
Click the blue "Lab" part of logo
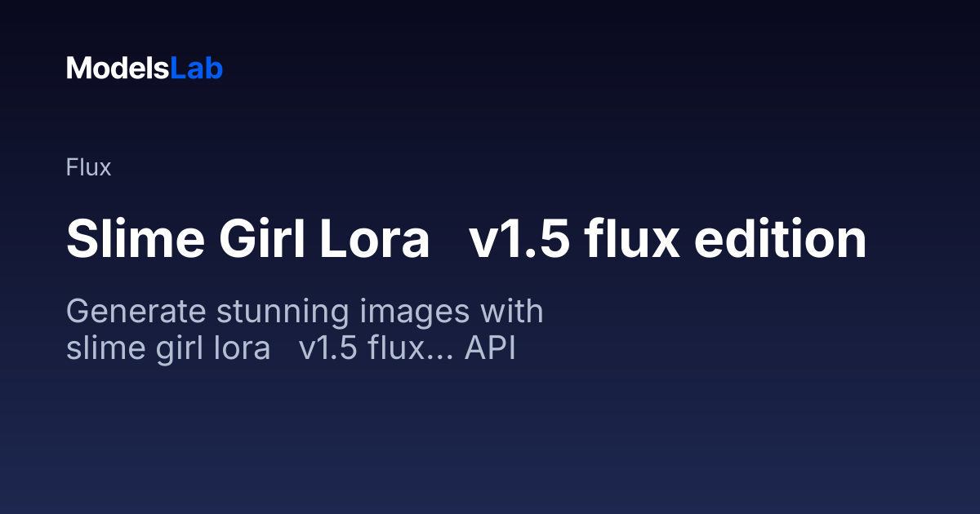tap(197, 69)
